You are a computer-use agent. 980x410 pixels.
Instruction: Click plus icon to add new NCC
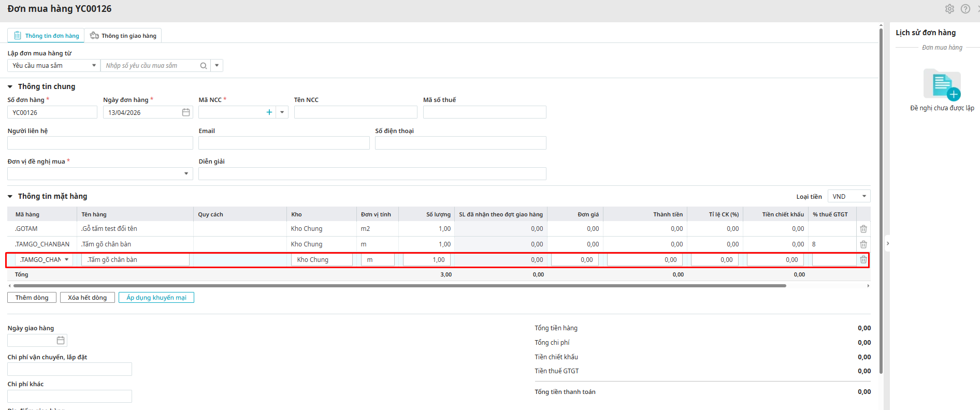click(x=269, y=112)
